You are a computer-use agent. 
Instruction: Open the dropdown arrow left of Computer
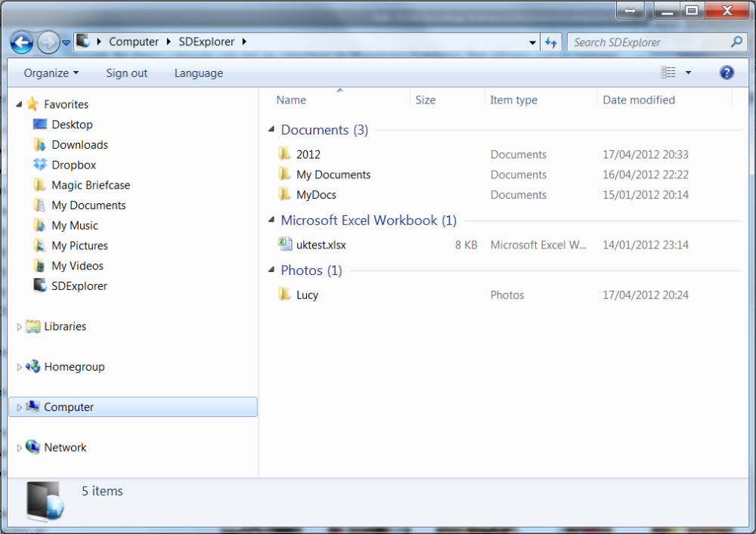pos(99,42)
